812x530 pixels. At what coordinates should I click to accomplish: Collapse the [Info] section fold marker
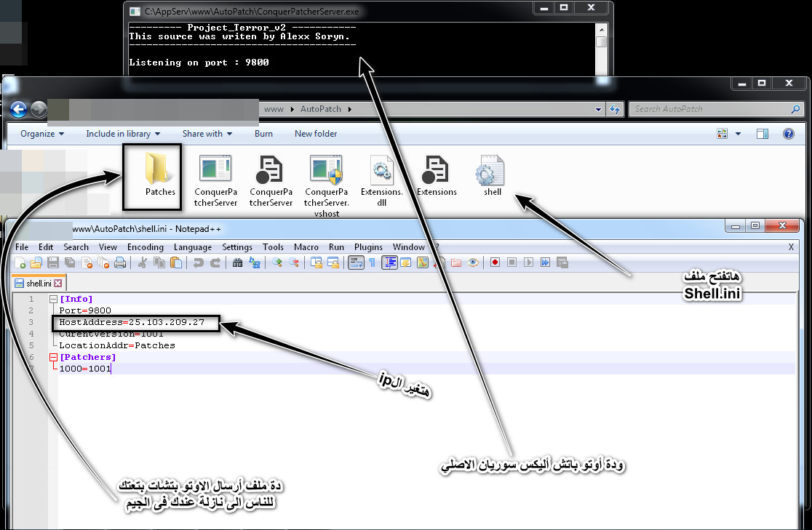click(x=53, y=299)
